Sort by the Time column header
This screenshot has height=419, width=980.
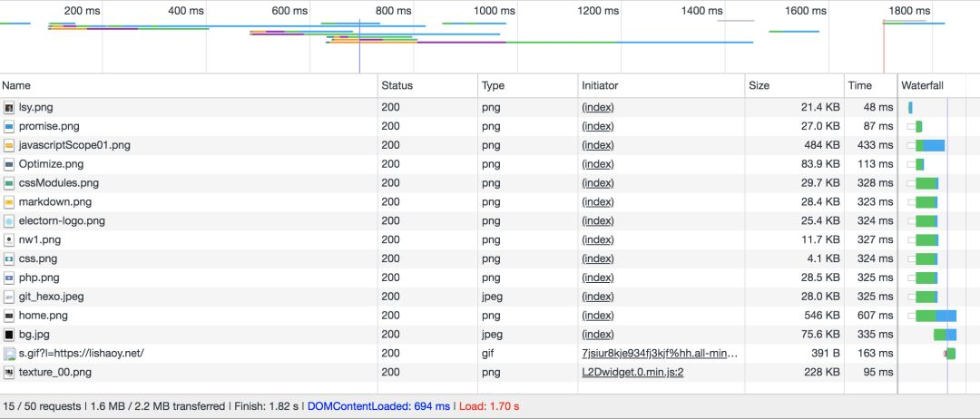tap(859, 85)
